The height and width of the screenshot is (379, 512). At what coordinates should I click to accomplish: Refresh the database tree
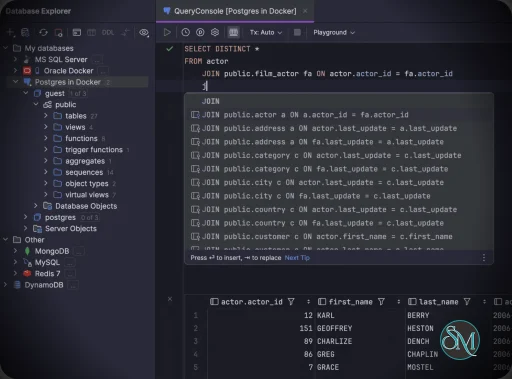pos(43,33)
